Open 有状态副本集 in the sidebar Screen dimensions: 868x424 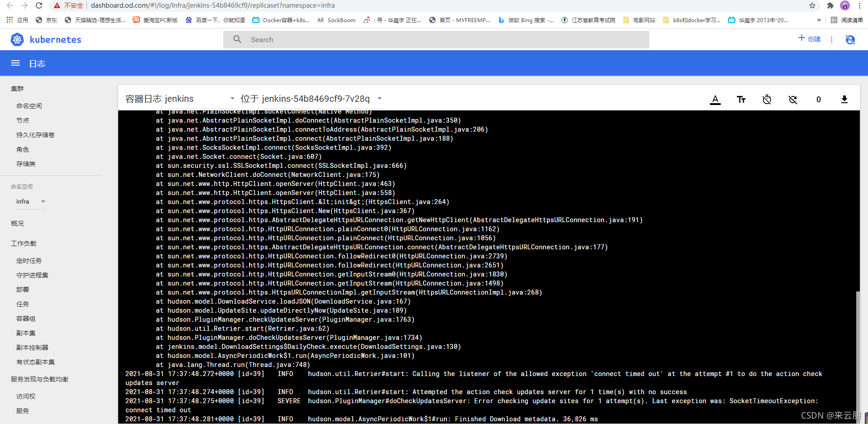click(35, 362)
